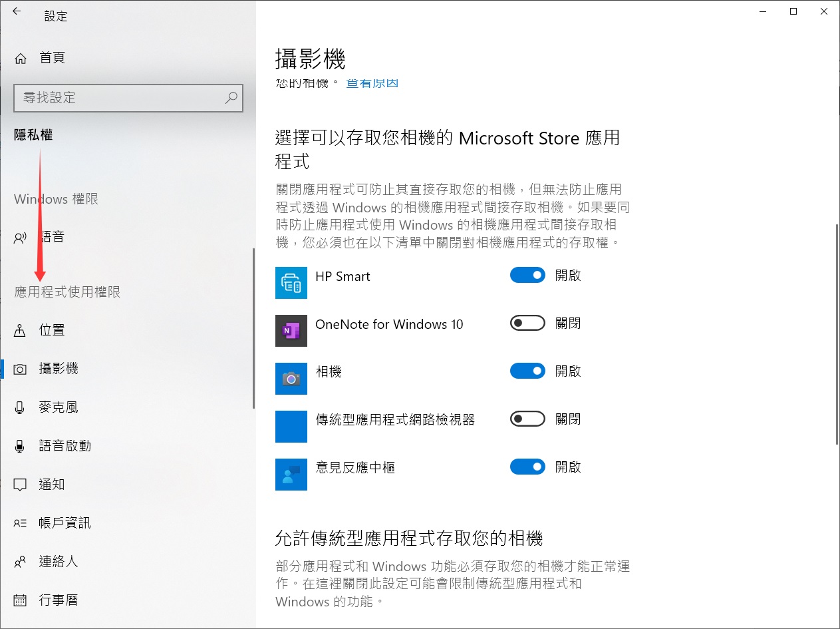
Task: Click the microphone icon beside 麥克風
Action: (x=20, y=407)
